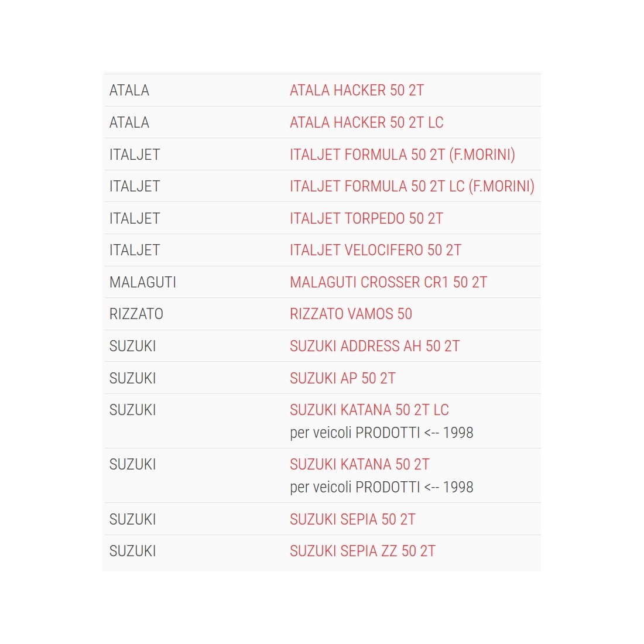
Task: Open the SUZUKI KATANA 50 2T LC link
Action: (369, 410)
